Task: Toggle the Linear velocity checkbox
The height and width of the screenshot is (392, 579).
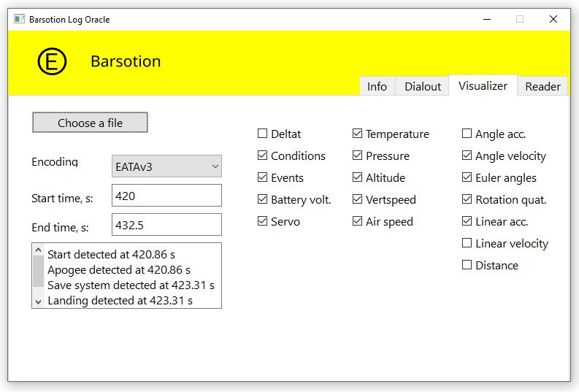Action: pos(467,243)
